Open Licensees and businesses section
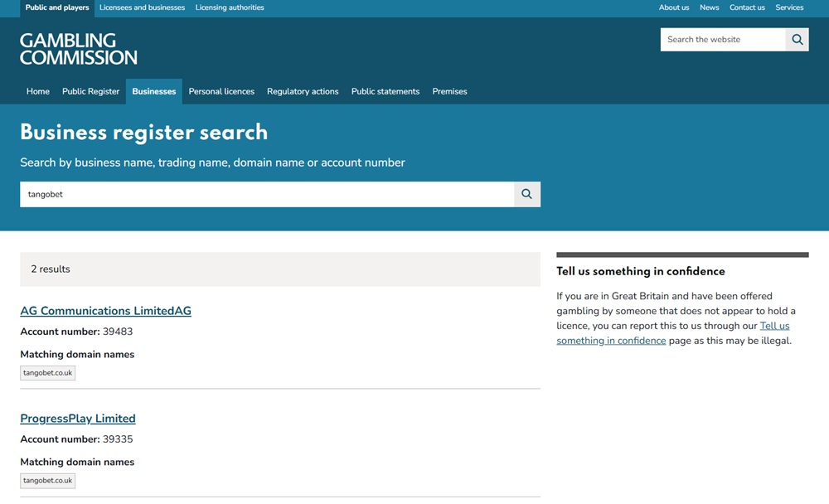This screenshot has height=504, width=829. 143,7
